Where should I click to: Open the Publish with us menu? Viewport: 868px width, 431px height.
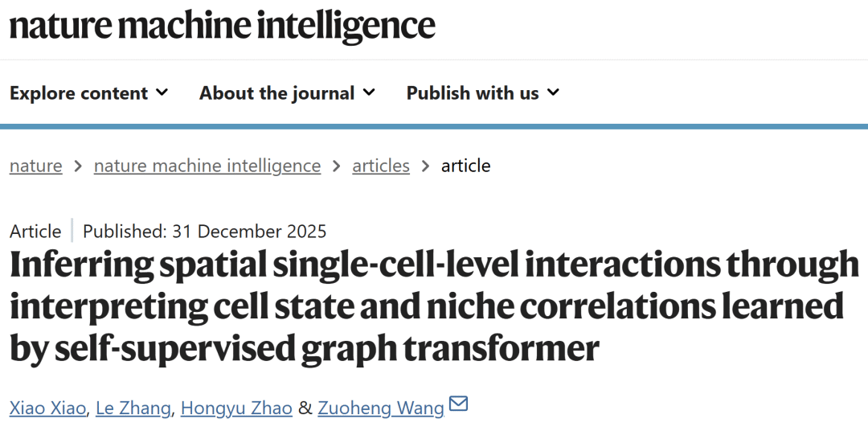pyautogui.click(x=473, y=93)
